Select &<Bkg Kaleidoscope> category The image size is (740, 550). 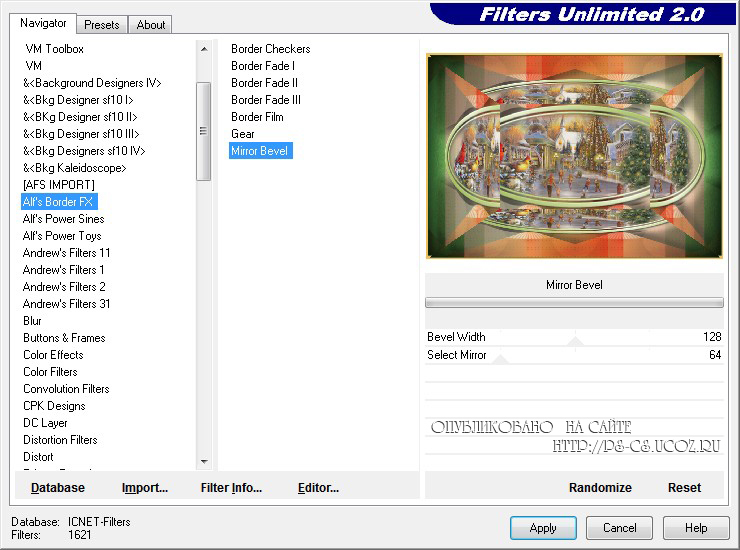coord(75,168)
